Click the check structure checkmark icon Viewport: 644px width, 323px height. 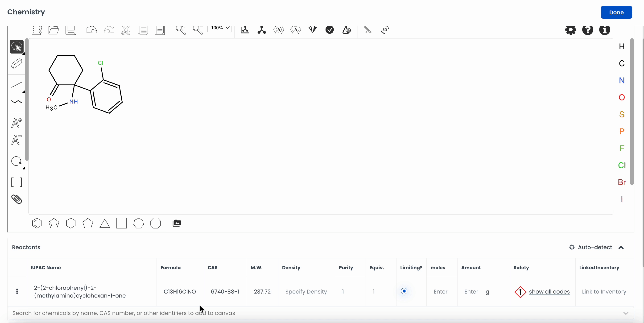pyautogui.click(x=330, y=30)
